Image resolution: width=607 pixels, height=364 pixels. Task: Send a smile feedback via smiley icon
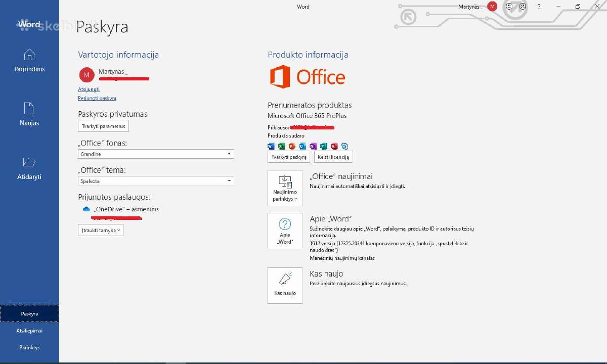point(509,7)
